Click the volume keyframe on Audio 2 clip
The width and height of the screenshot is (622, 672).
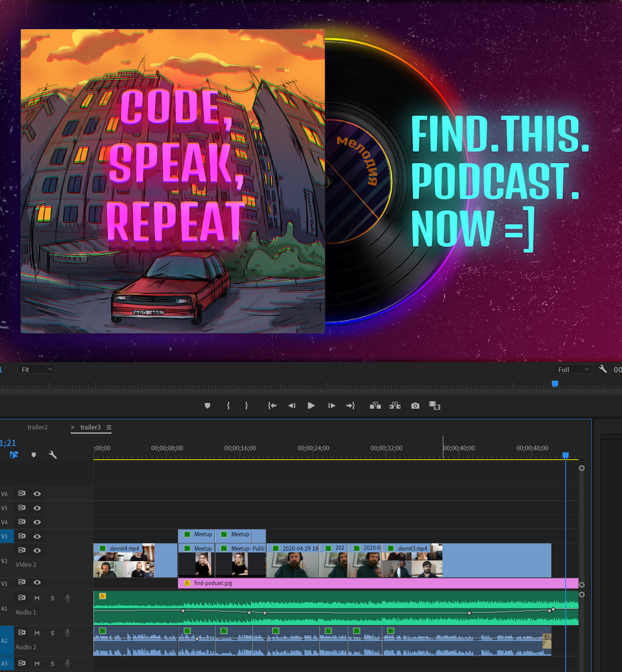[x=197, y=638]
